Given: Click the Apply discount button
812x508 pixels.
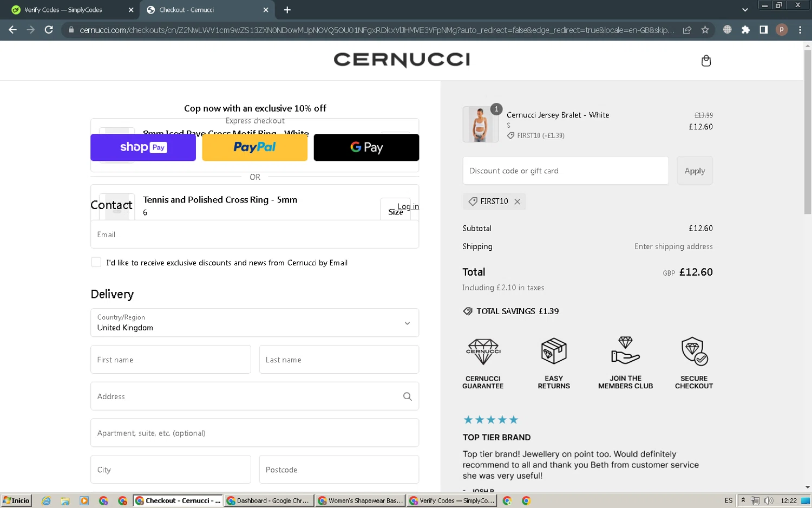Looking at the screenshot, I should click(x=695, y=171).
